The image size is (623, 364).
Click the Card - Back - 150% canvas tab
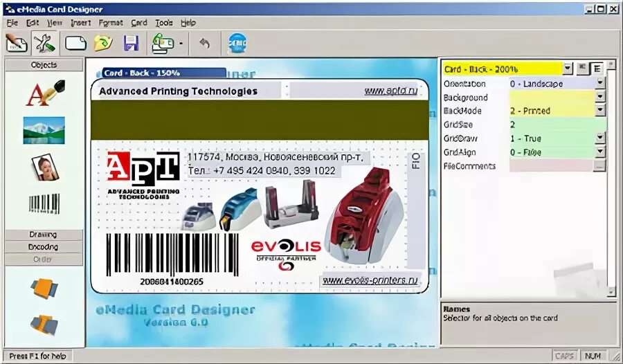[x=163, y=73]
